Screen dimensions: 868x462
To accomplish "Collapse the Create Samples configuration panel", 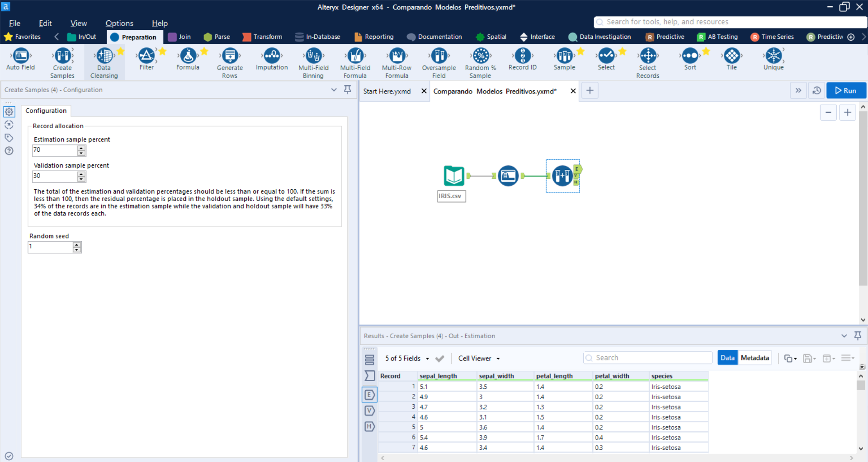I will click(334, 90).
